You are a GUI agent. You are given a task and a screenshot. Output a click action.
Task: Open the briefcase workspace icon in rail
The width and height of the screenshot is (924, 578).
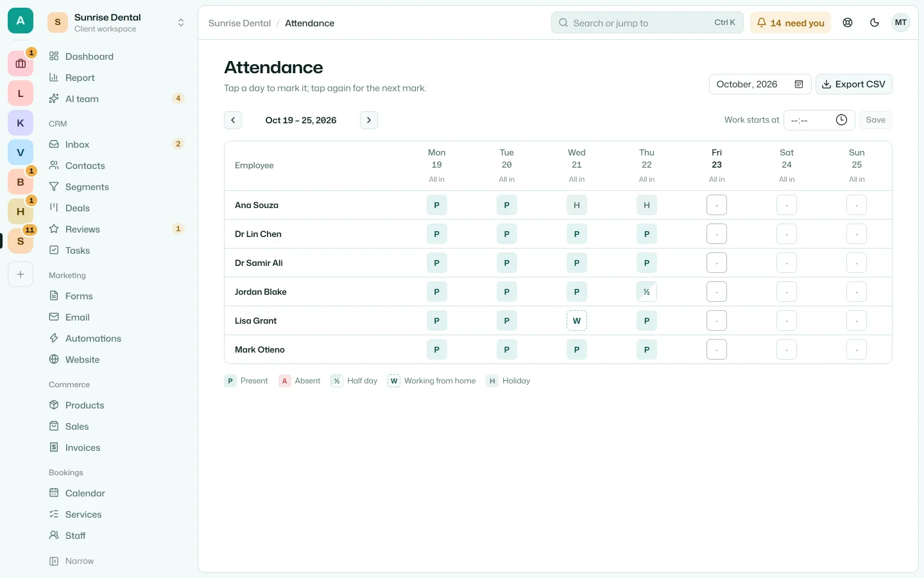tap(21, 64)
